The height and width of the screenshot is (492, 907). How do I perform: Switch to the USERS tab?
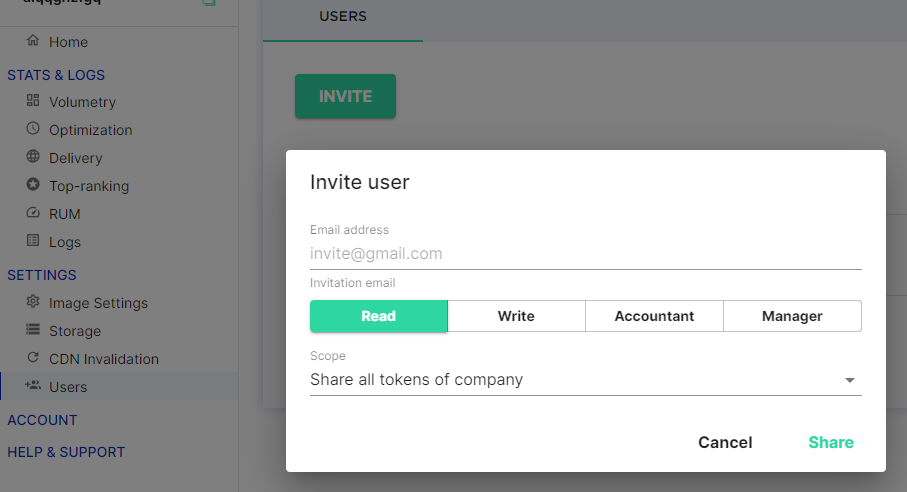coord(343,17)
